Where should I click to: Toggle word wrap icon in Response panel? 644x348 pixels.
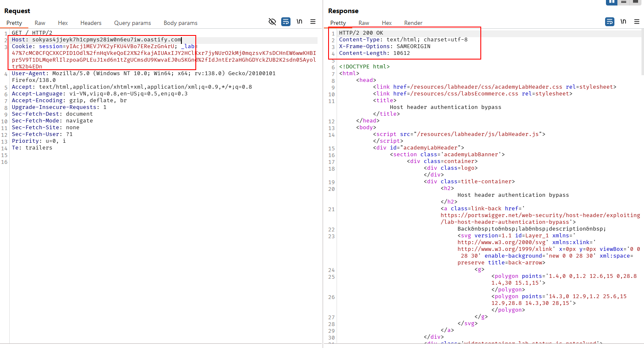pyautogui.click(x=610, y=22)
